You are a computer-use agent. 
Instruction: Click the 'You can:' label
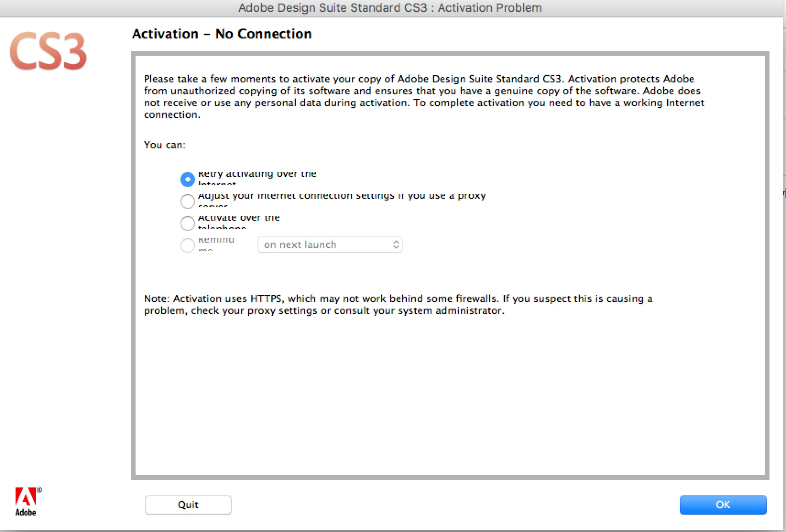164,145
